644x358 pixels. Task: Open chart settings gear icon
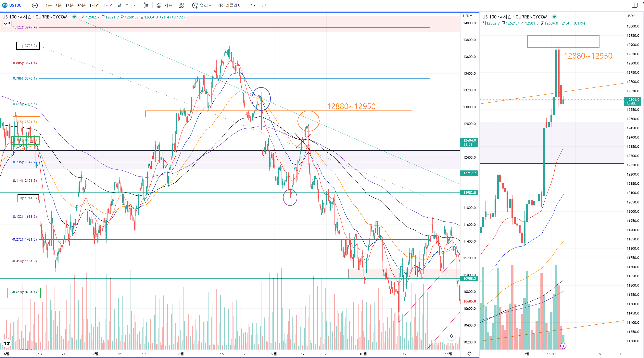[x=470, y=353]
